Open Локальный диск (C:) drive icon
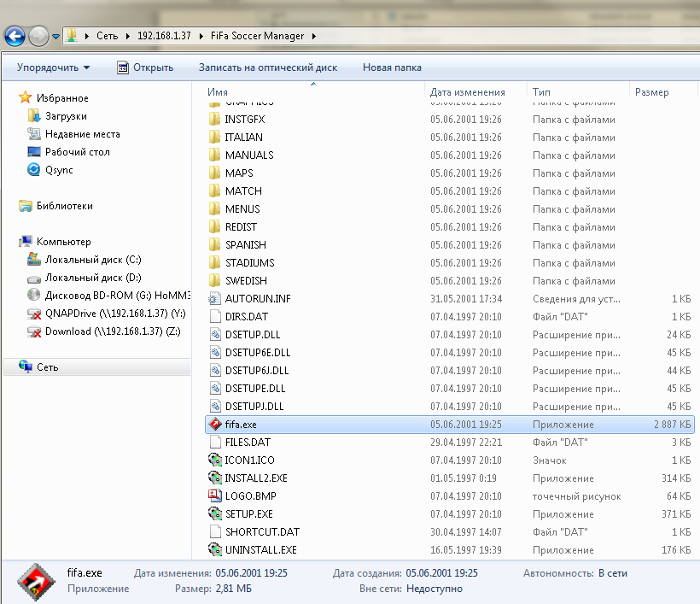The width and height of the screenshot is (700, 604). pos(34,260)
